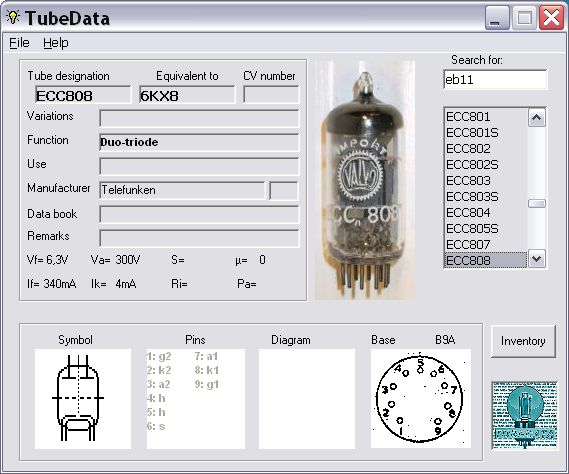The image size is (569, 474).
Task: Click the TubeData lightbulb title icon
Action: pos(13,17)
